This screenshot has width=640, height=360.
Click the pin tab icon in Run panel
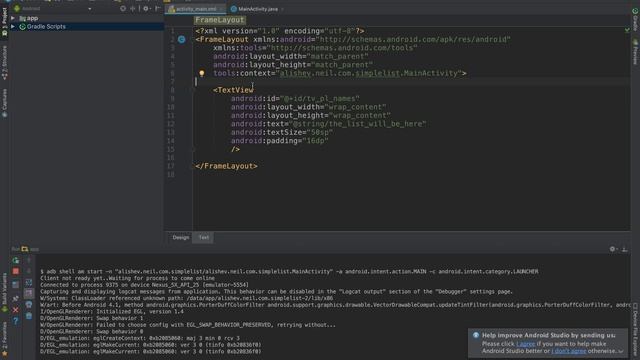(16, 299)
